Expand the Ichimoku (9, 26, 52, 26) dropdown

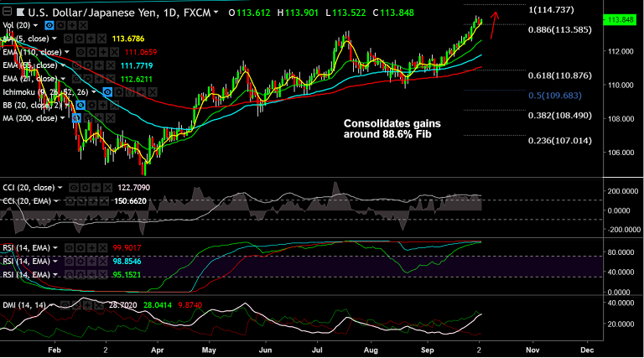pyautogui.click(x=94, y=92)
